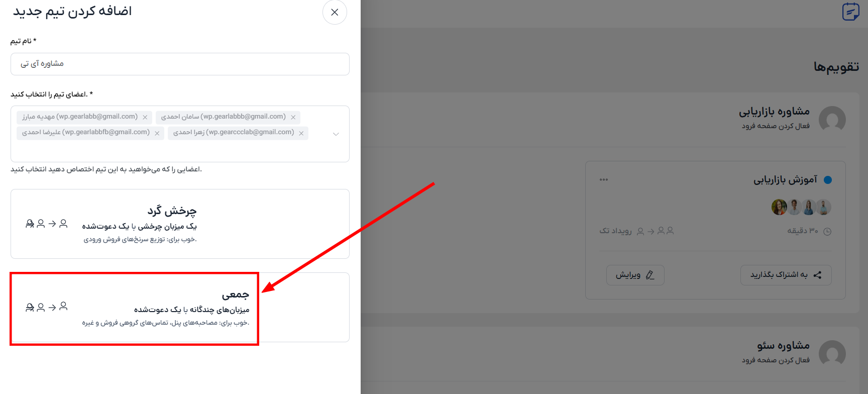Close the add new team panel
868x394 pixels.
click(x=335, y=13)
